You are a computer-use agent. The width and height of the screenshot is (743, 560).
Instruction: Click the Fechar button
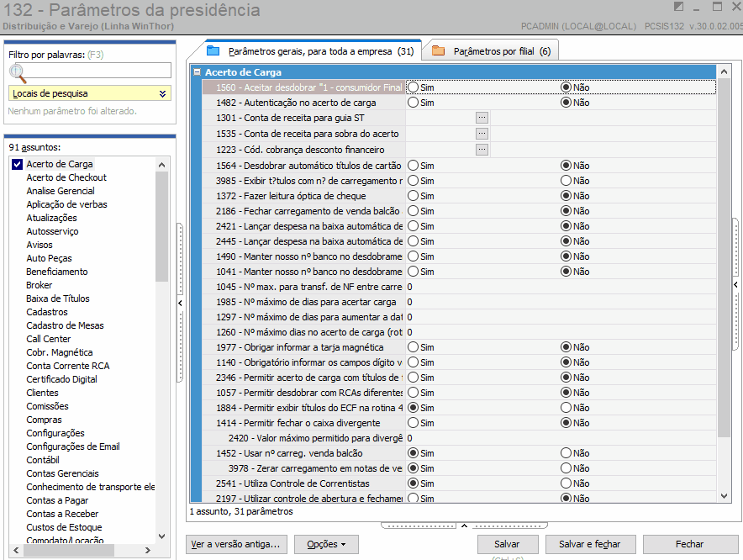[x=690, y=544]
